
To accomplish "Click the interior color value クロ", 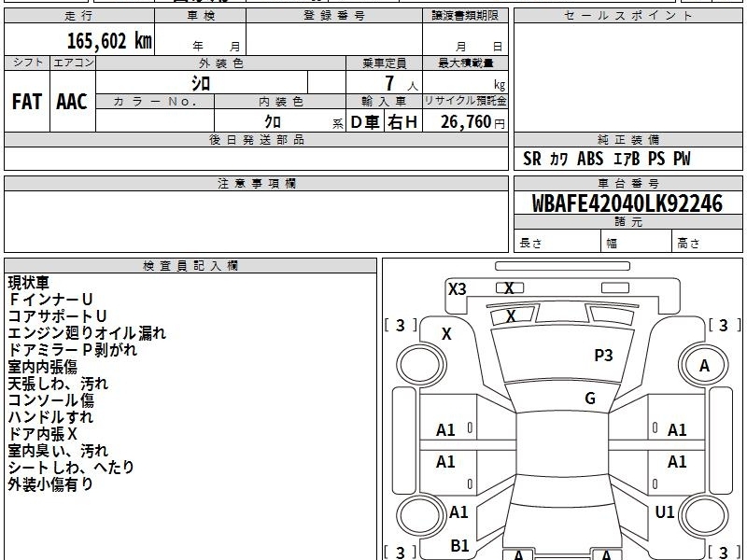I will coord(273,121).
